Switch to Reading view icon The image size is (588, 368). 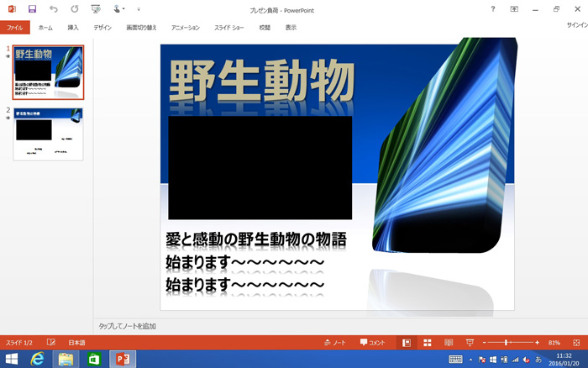click(449, 343)
